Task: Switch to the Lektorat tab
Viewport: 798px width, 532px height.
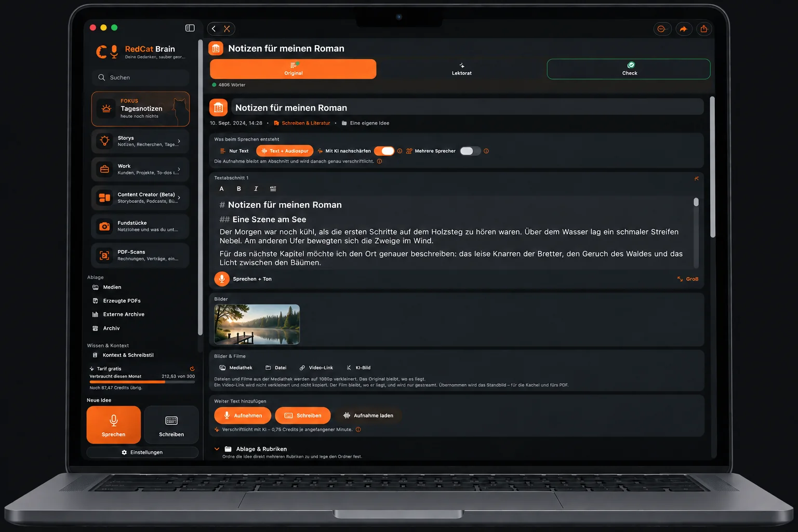Action: tap(462, 69)
